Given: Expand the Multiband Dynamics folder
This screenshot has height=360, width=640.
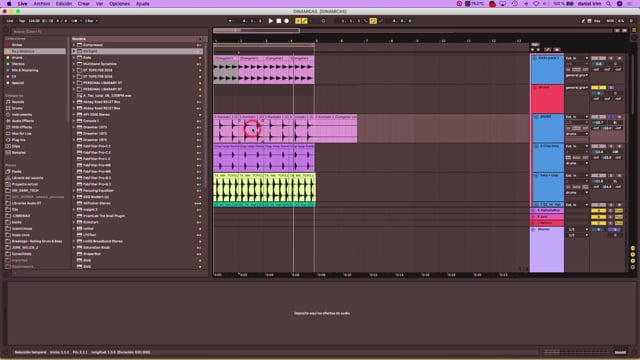Looking at the screenshot, I should pyautogui.click(x=74, y=64).
